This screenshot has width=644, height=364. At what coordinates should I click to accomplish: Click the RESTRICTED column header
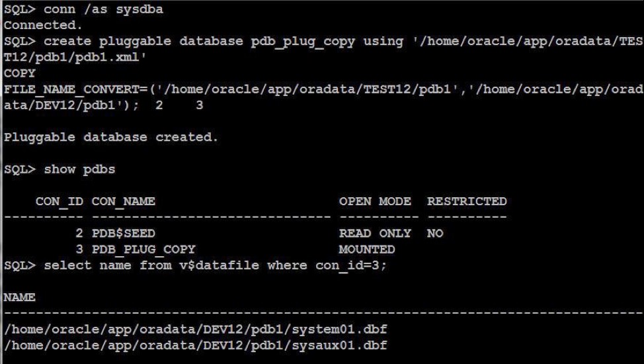coord(467,201)
